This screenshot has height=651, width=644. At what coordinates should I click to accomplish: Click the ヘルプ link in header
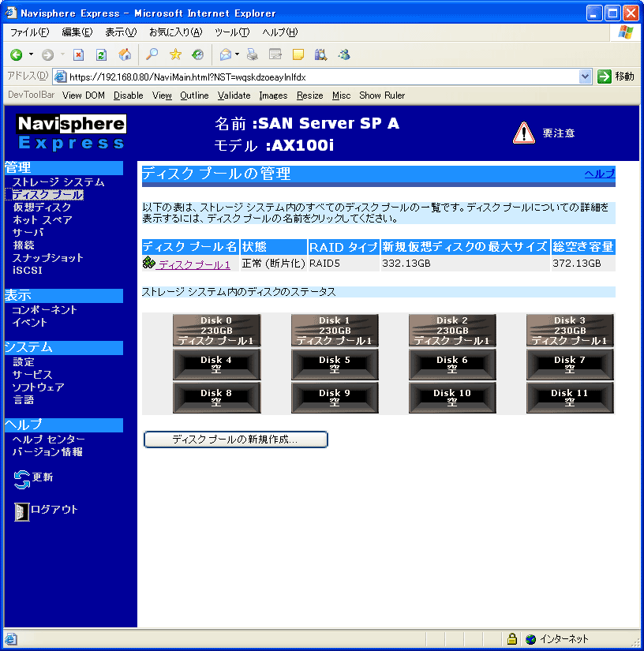(599, 174)
